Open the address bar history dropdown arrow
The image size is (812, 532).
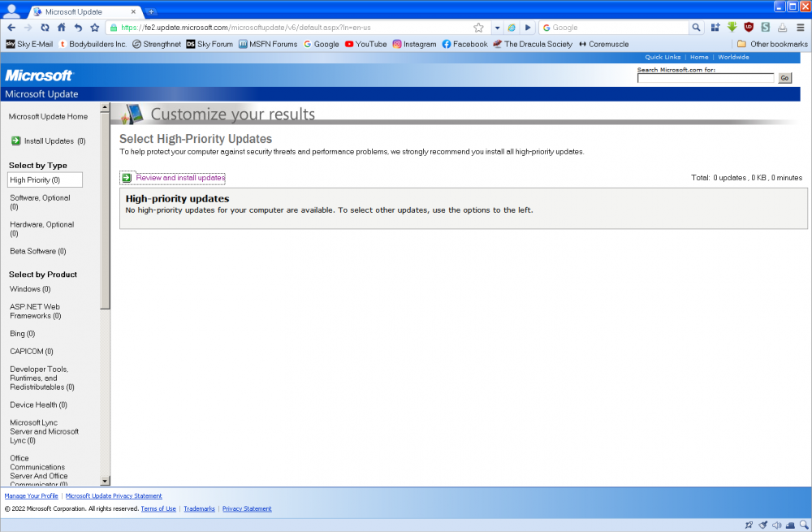[497, 28]
